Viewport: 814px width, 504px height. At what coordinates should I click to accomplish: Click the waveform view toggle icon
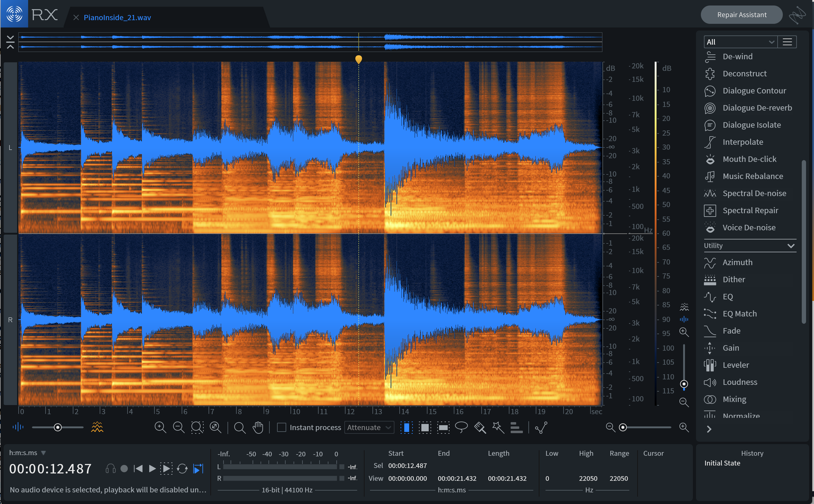tap(16, 428)
